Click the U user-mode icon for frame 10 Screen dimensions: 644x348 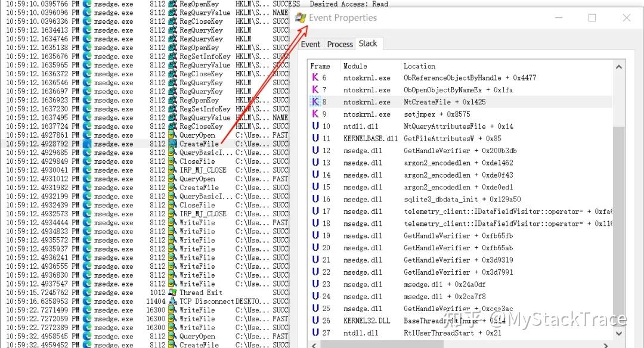pos(315,126)
